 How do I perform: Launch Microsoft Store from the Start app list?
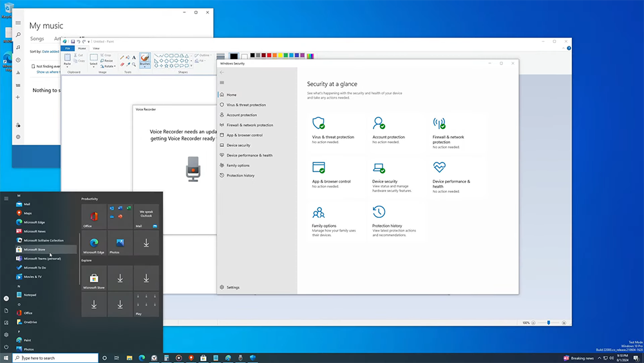35,250
